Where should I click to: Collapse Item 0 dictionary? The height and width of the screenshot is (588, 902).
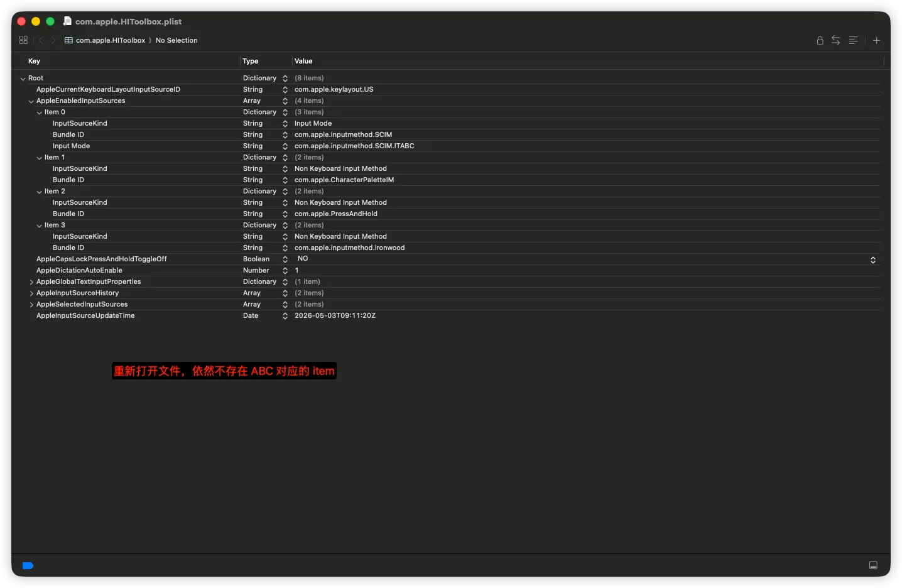tap(40, 112)
